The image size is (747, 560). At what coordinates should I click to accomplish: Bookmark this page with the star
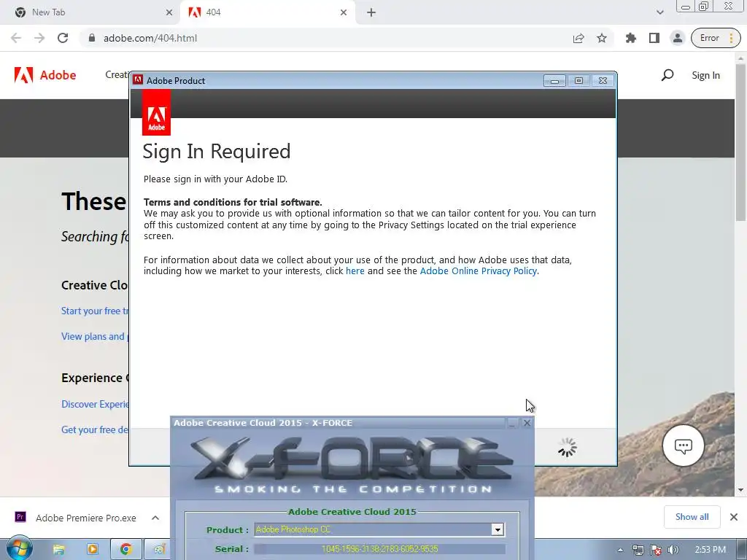point(602,38)
